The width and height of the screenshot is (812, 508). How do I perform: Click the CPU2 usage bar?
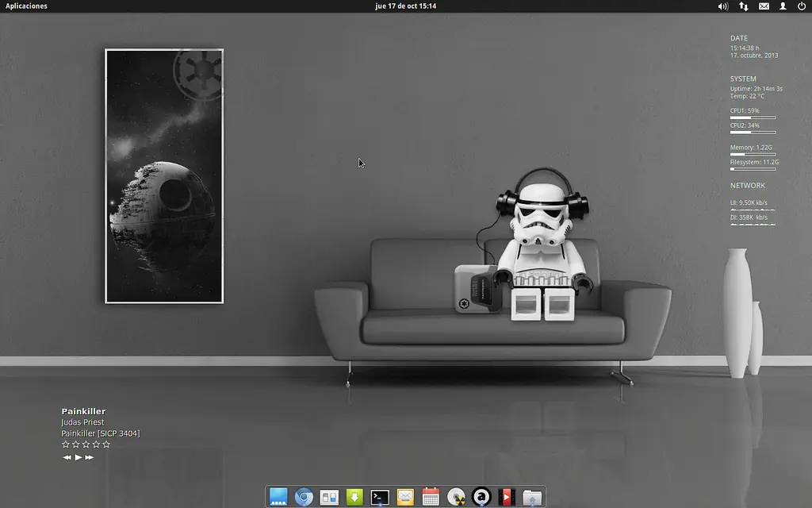pos(753,133)
